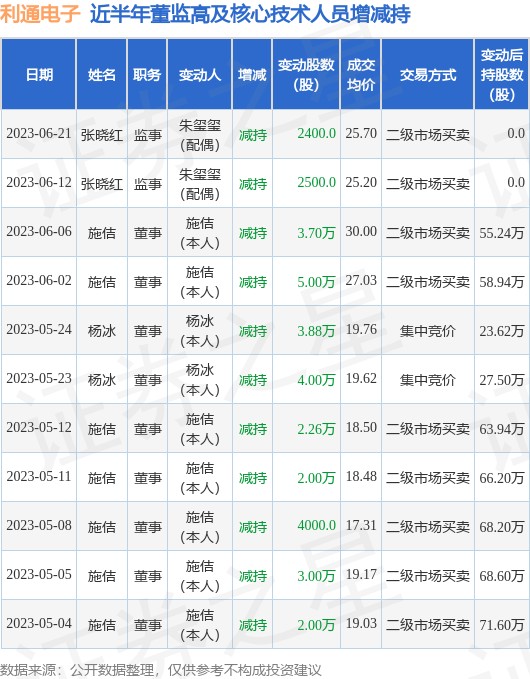Screen dimensions: 530x679
Task: Click the 近半年董监高及核心技术人员增减持 heading
Action: [x=250, y=13]
